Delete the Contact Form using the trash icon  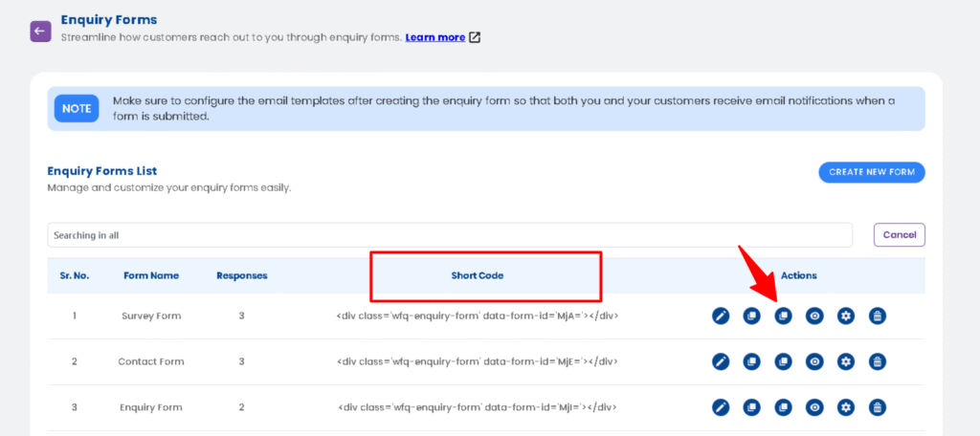coord(878,361)
